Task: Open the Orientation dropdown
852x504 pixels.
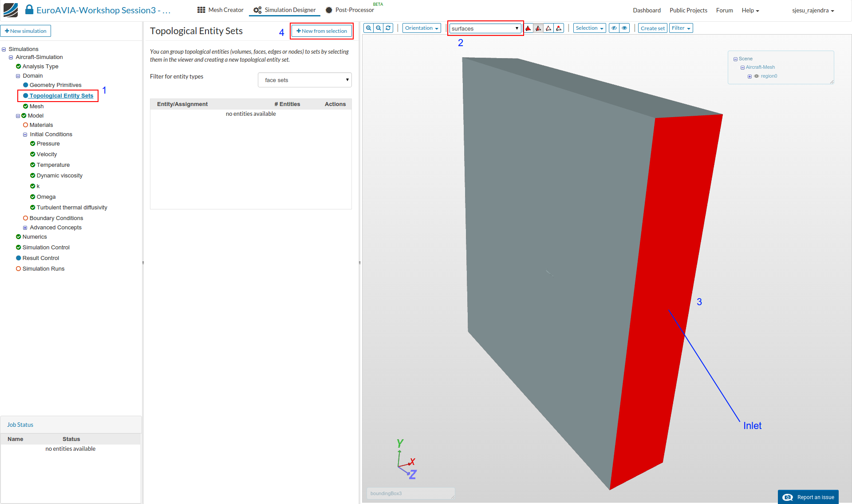Action: coord(422,28)
